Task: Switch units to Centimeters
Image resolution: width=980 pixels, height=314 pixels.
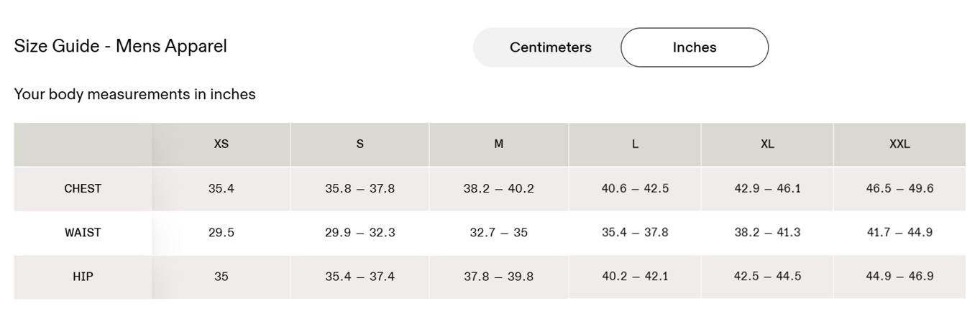Action: pos(550,47)
